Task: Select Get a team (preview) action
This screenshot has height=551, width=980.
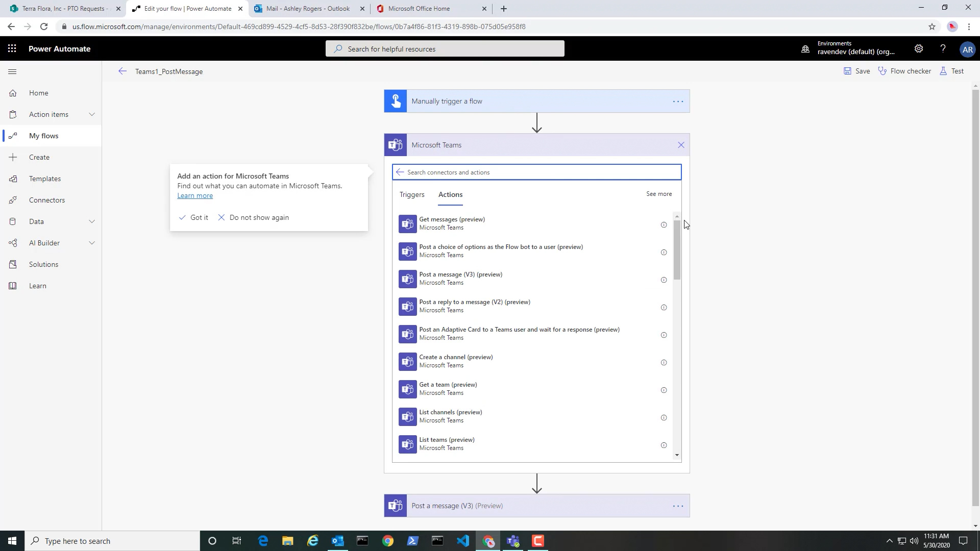Action: (x=532, y=389)
